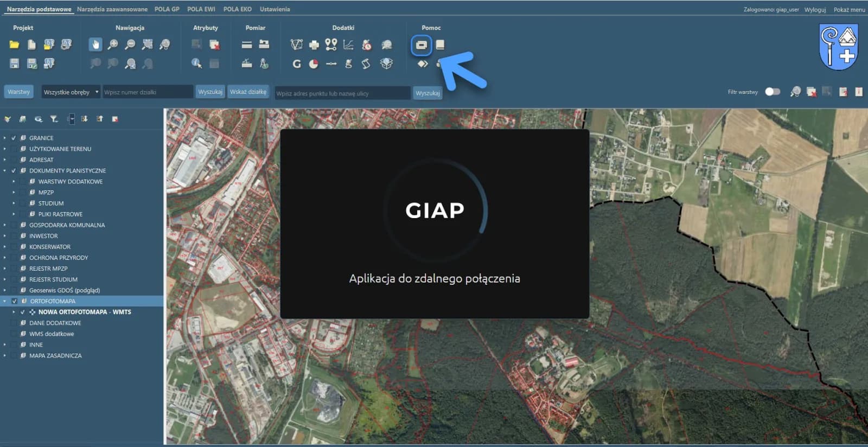Open the profile chart tool in Dodatki
This screenshot has width=868, height=447.
[348, 44]
